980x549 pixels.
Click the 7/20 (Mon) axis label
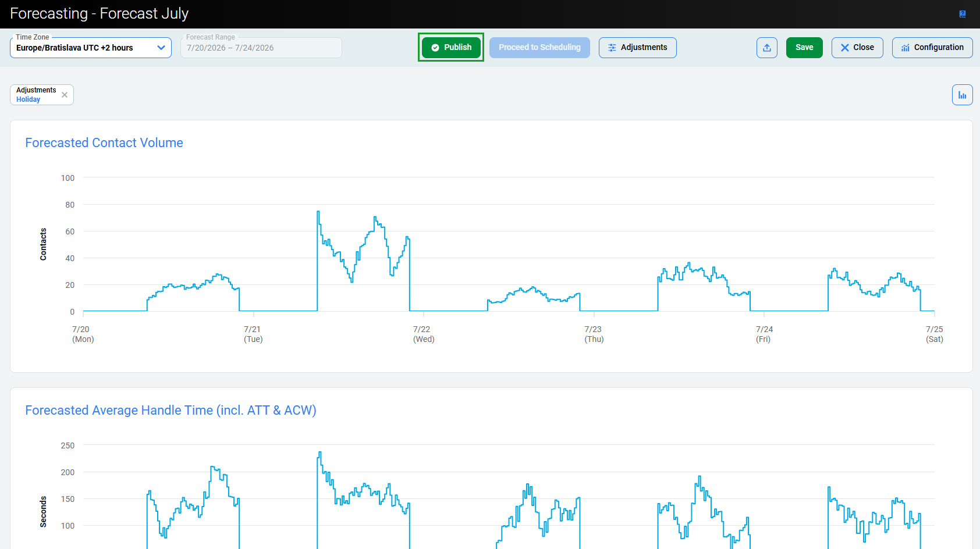tap(83, 334)
